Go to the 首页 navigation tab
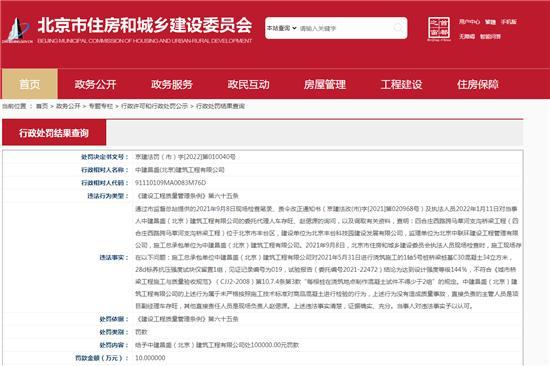The image size is (550, 366). 30,84
